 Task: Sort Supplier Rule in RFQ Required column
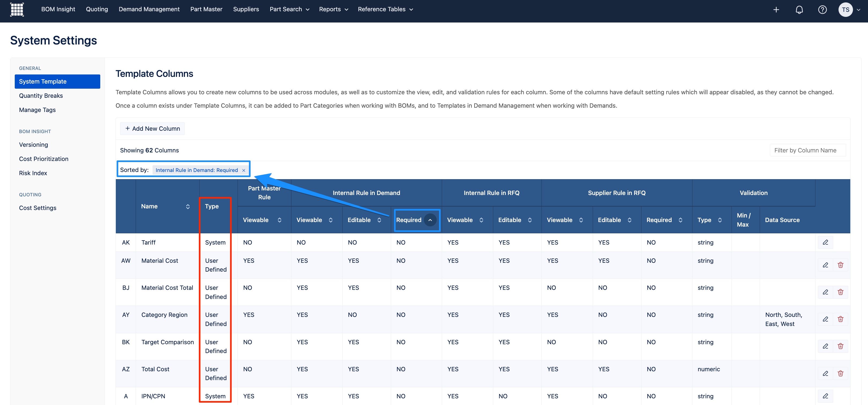(680, 220)
